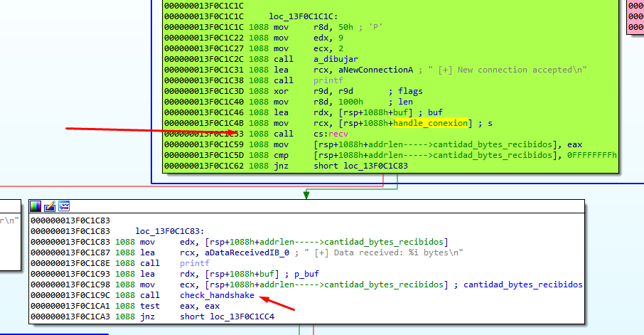Click the node color picker icon

36,206
